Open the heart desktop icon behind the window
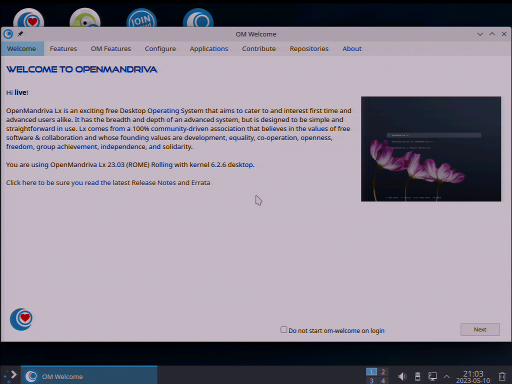The width and height of the screenshot is (512, 384). (x=29, y=18)
